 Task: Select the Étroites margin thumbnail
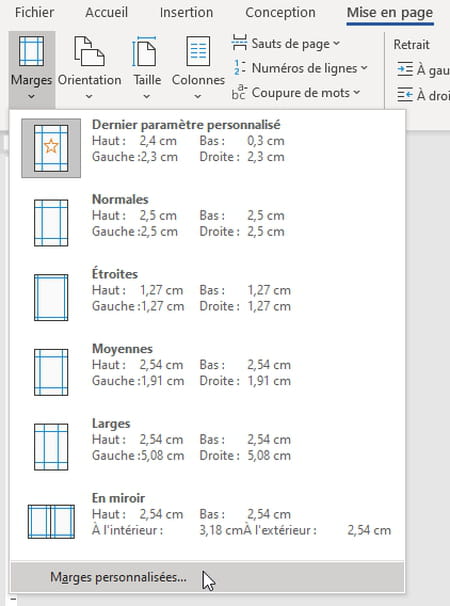tap(51, 298)
